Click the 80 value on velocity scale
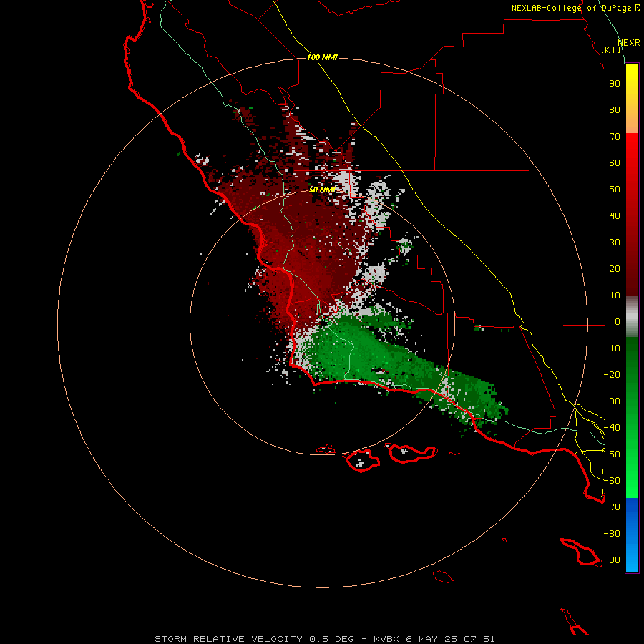 [x=615, y=110]
